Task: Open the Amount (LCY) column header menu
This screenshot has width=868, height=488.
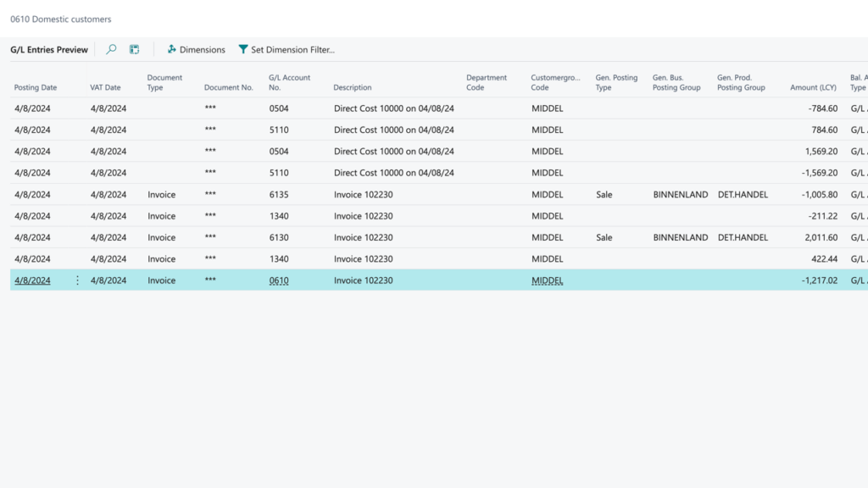Action: pyautogui.click(x=814, y=87)
